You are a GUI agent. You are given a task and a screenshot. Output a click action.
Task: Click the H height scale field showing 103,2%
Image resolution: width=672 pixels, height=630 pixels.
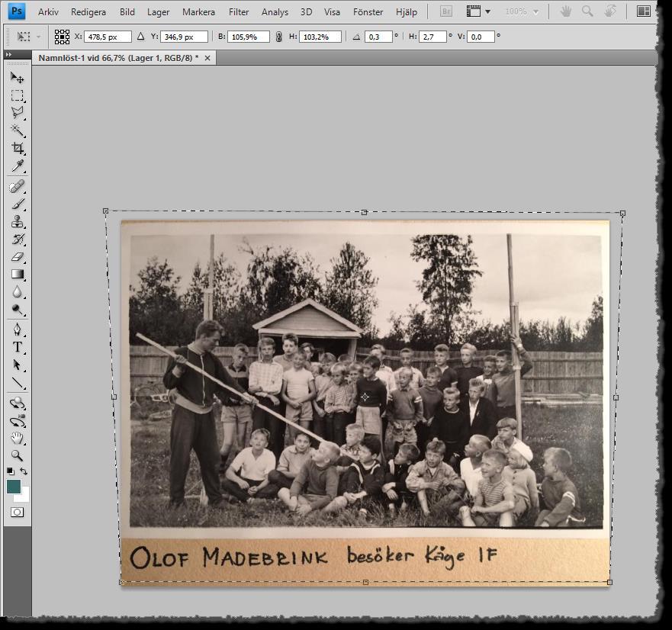click(320, 37)
